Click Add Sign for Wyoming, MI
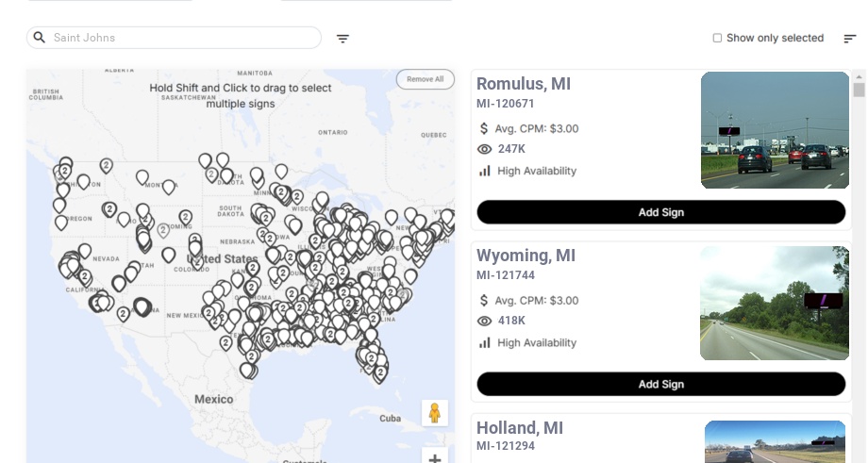Image resolution: width=868 pixels, height=463 pixels. tap(660, 384)
